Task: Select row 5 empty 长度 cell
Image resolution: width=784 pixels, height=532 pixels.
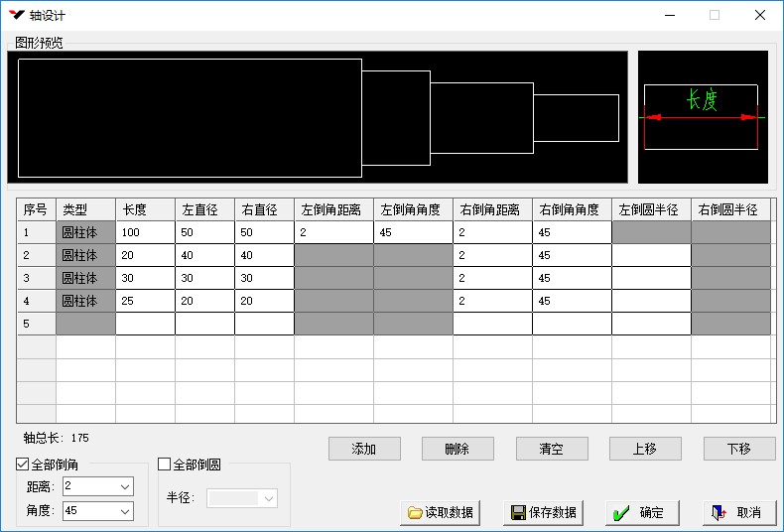Action: click(x=146, y=324)
